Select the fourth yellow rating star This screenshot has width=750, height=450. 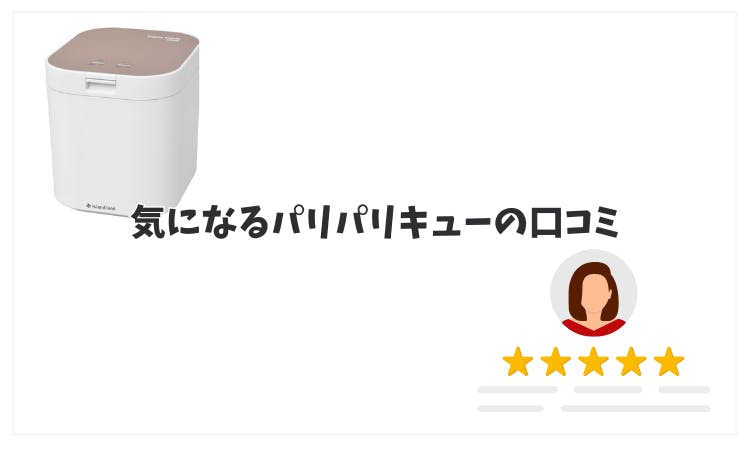(631, 362)
